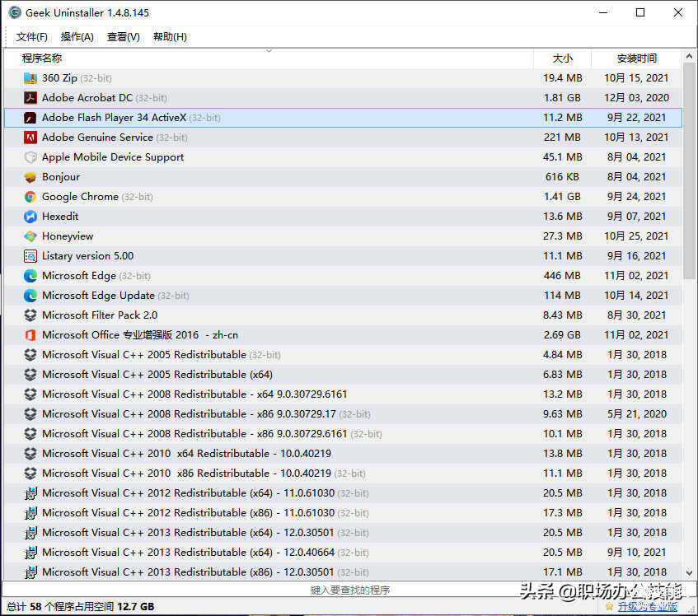This screenshot has height=616, width=698.
Task: Sort list by 程序名称 column header
Action: pyautogui.click(x=42, y=58)
